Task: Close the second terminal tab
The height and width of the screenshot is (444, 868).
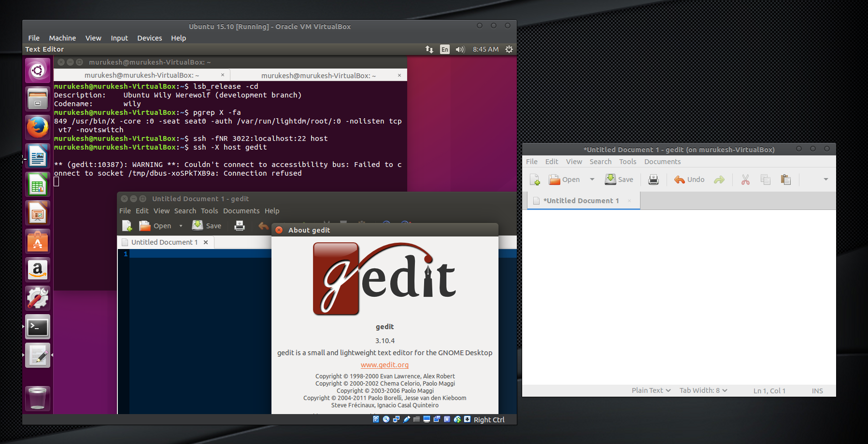Action: click(x=399, y=75)
